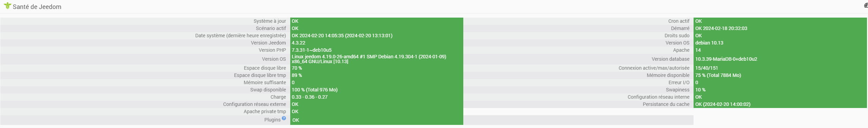The width and height of the screenshot is (868, 128).
Task: Click the Cron actif label
Action: 678,21
